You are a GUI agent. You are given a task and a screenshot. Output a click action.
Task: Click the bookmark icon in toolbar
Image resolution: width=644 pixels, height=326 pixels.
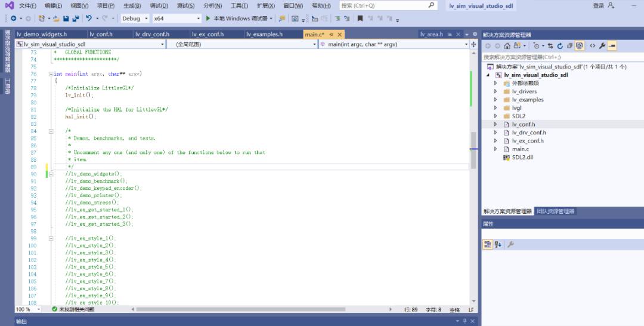(x=360, y=19)
